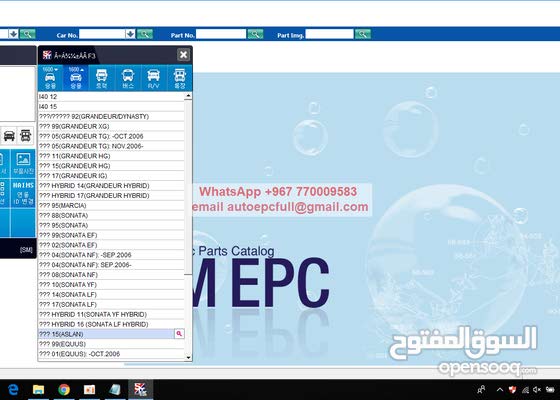The image size is (560, 400).
Task: Open the leftmost dropdown arrow in the blue toolbar
Action: point(13,34)
